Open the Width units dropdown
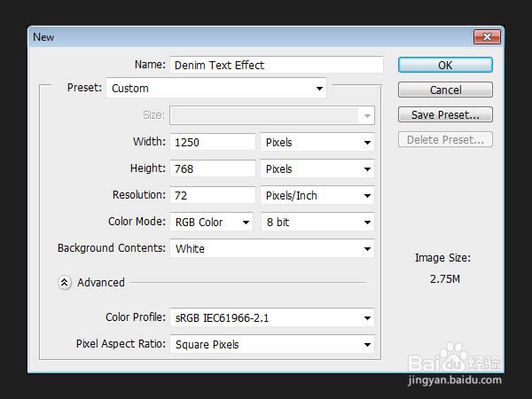 (x=317, y=142)
